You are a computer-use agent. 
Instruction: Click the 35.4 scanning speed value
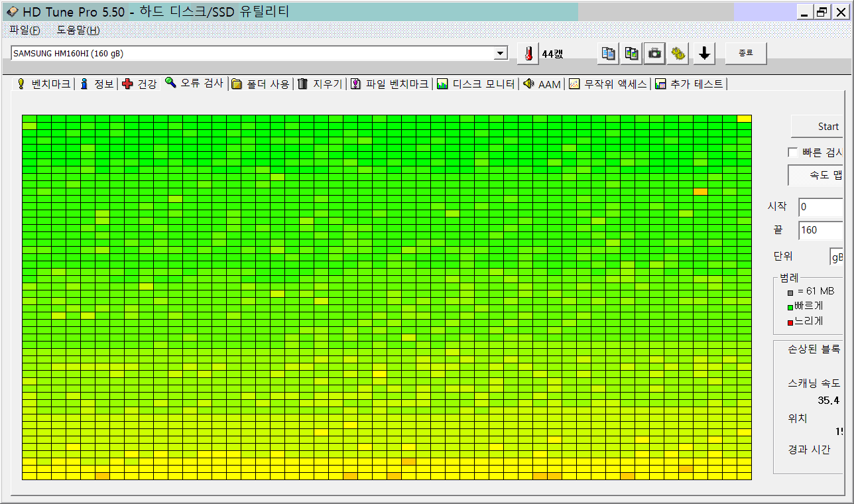(828, 400)
